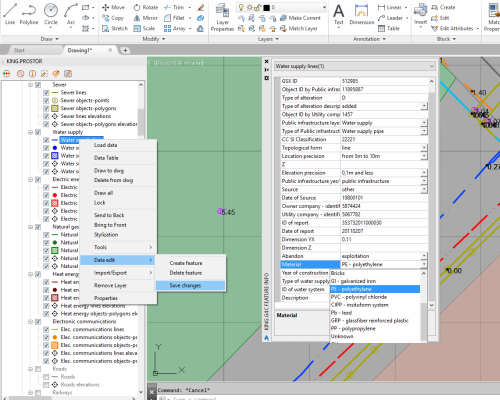Viewport: 500px width, 400px height.
Task: Click the GSX ID value field
Action: [x=384, y=81]
